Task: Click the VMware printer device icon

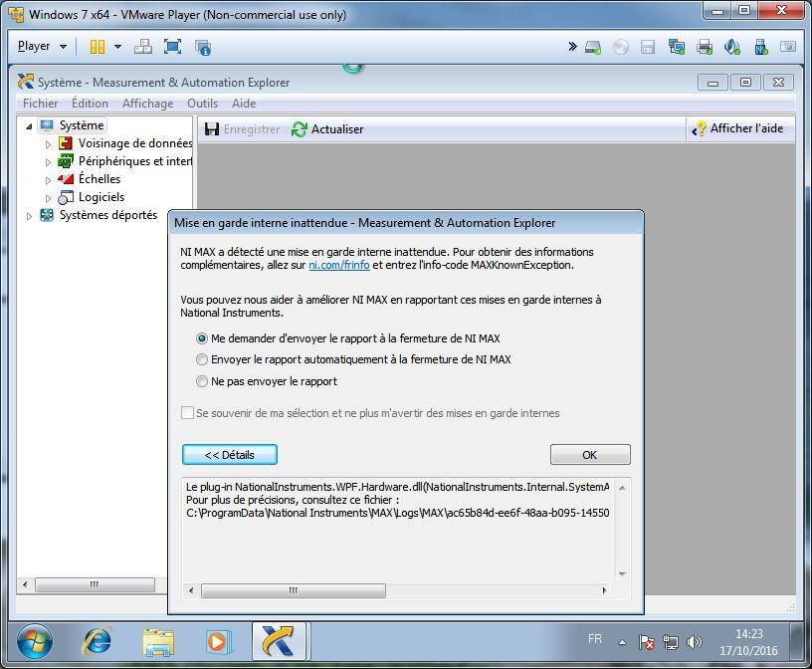Action: (705, 47)
